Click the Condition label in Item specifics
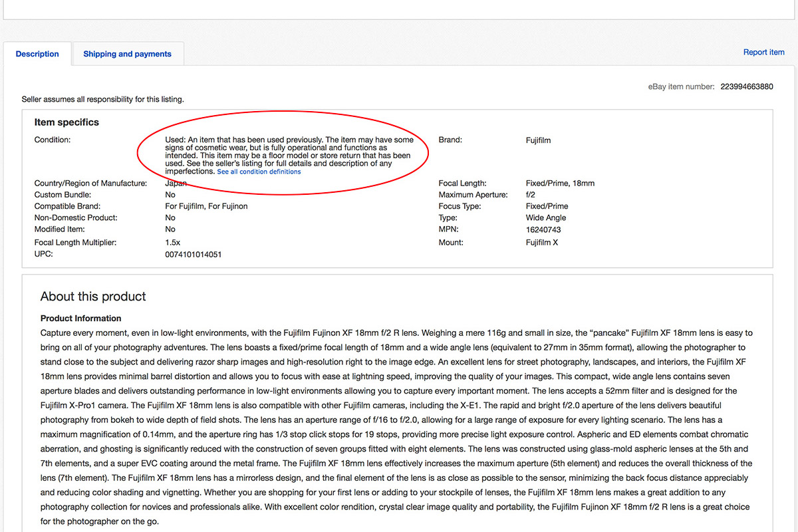This screenshot has height=532, width=798. coord(52,140)
